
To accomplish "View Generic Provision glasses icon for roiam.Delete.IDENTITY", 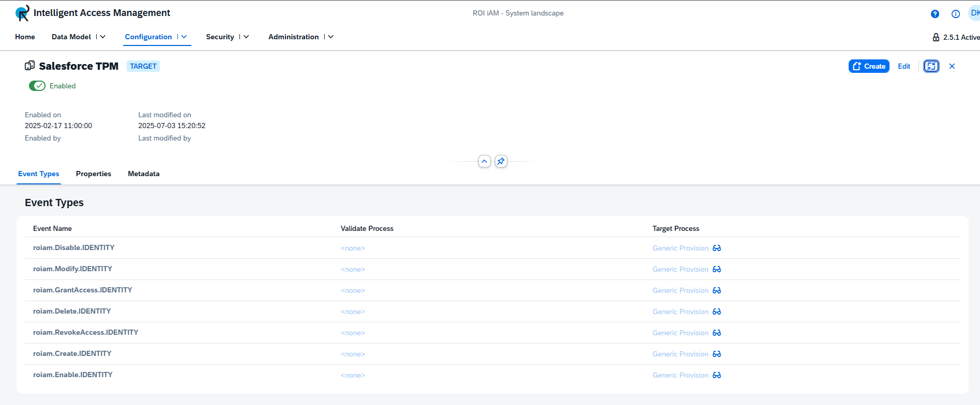I will (x=717, y=311).
